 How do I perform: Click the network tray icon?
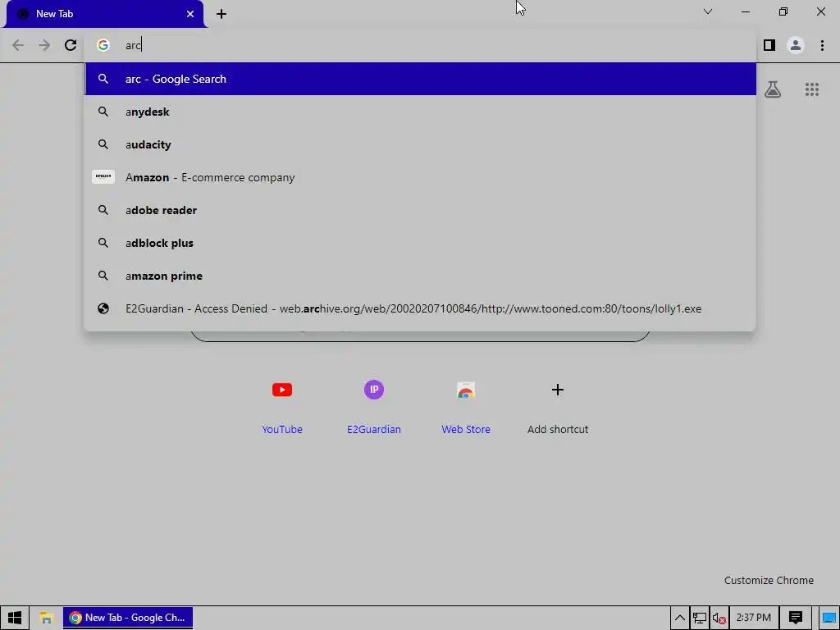pos(699,619)
